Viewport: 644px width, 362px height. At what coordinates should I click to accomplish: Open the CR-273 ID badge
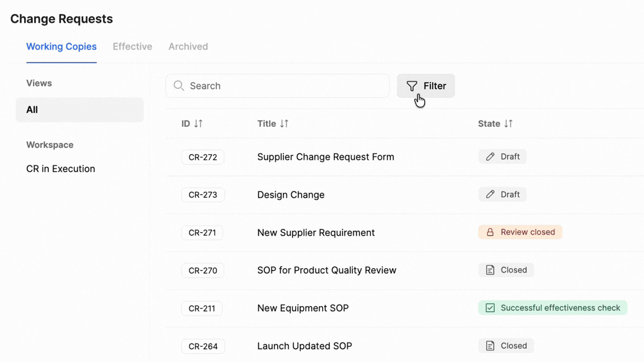(202, 195)
